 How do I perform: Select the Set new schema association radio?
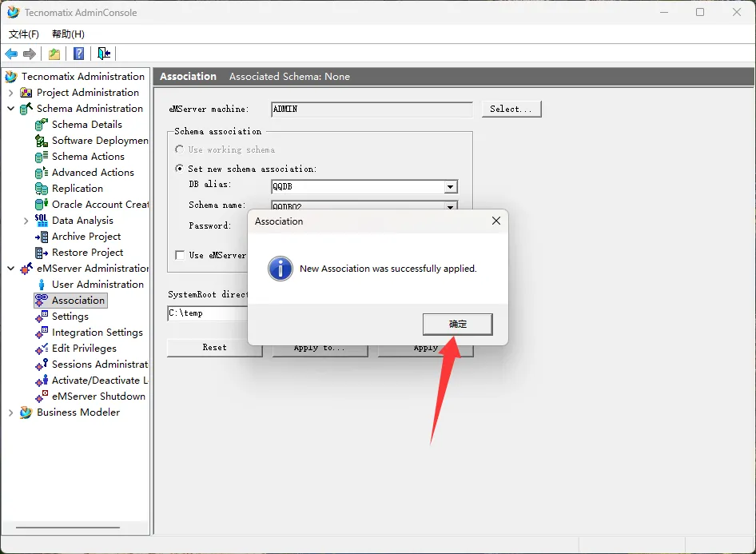[x=179, y=168]
